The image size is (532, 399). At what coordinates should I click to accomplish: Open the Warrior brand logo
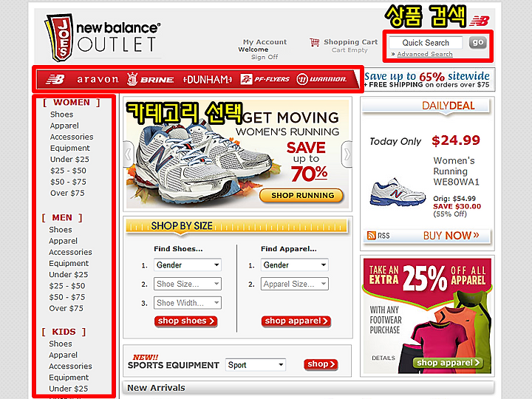[321, 79]
